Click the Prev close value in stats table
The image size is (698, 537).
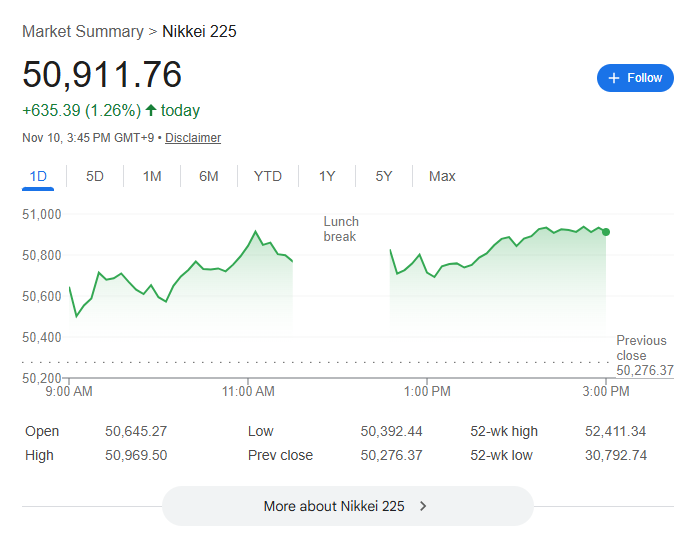(391, 455)
